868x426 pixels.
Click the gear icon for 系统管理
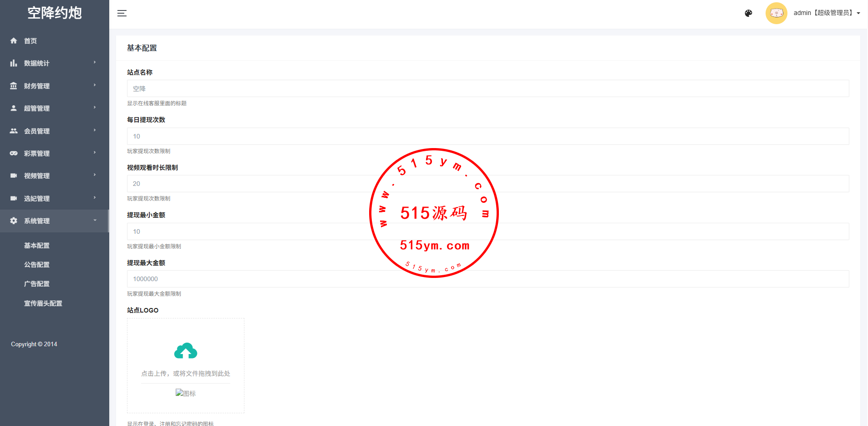[14, 221]
